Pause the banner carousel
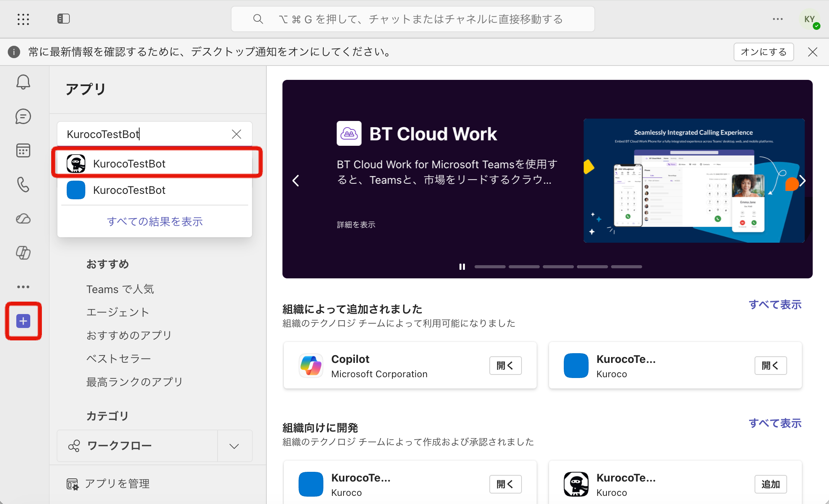 462,267
